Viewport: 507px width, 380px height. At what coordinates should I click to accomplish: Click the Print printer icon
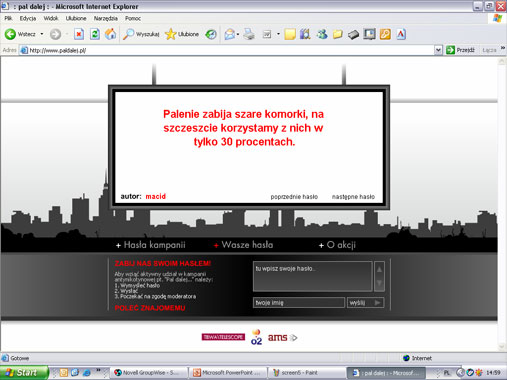click(x=249, y=34)
